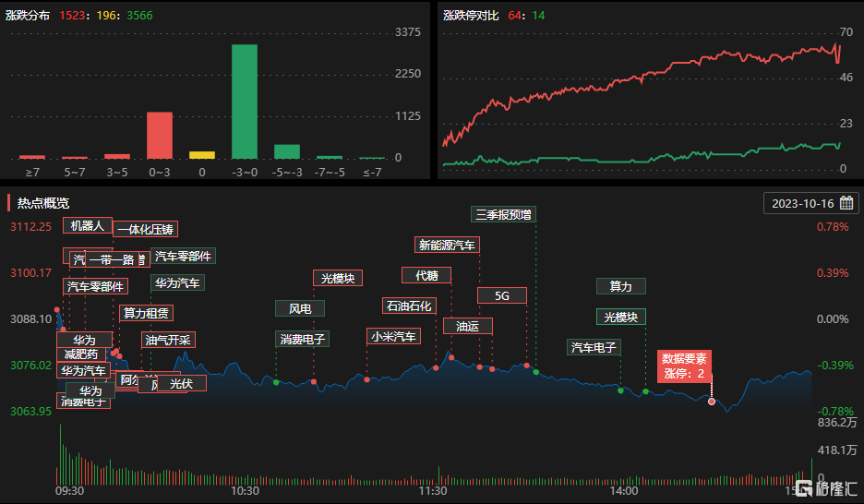Click the green marker dot below 消费电子
864x504 pixels.
(x=276, y=381)
